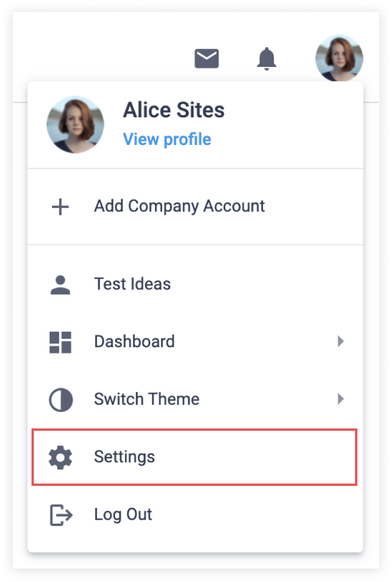Click the half-circle theme contrast icon
Viewport: 392px width, 582px height.
[x=61, y=400]
